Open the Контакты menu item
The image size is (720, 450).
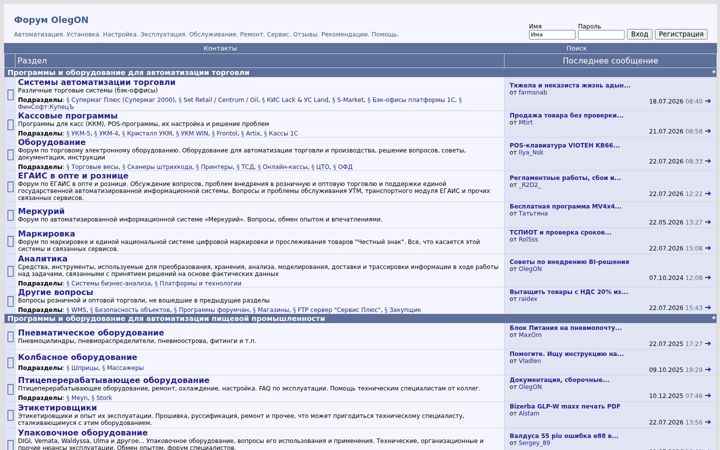click(220, 48)
